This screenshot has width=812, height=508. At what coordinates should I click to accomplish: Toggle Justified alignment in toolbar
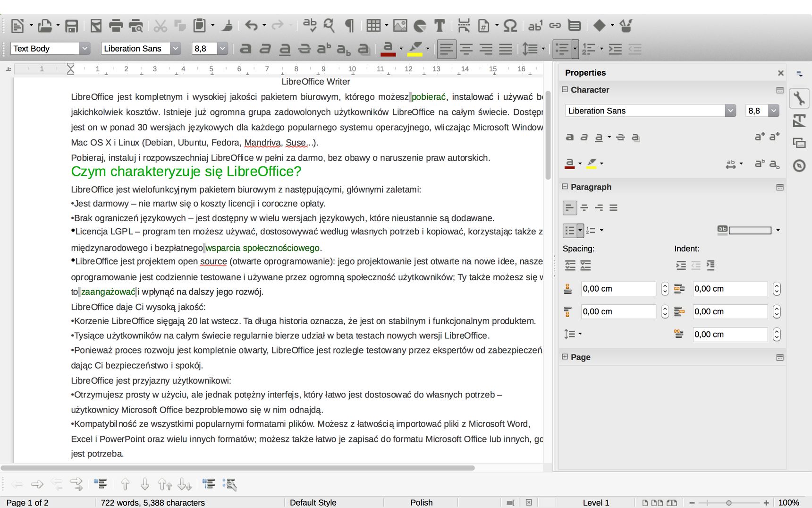click(x=506, y=49)
